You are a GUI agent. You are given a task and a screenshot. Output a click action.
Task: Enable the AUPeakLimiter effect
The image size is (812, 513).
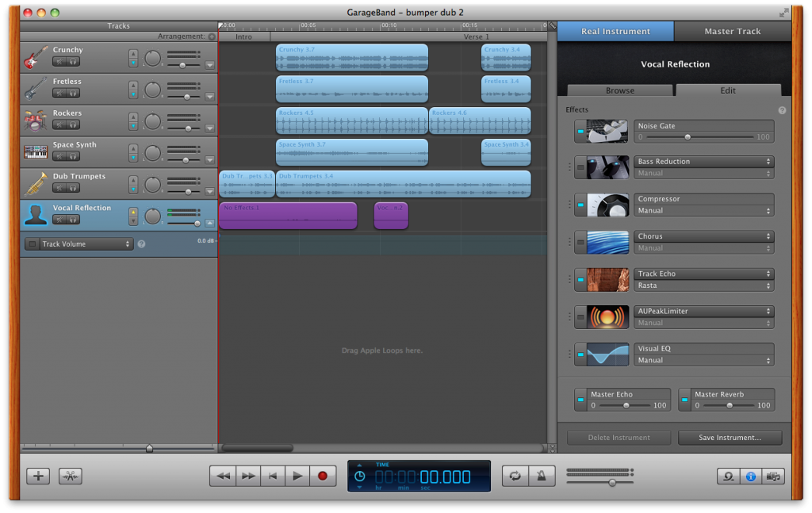pyautogui.click(x=580, y=317)
